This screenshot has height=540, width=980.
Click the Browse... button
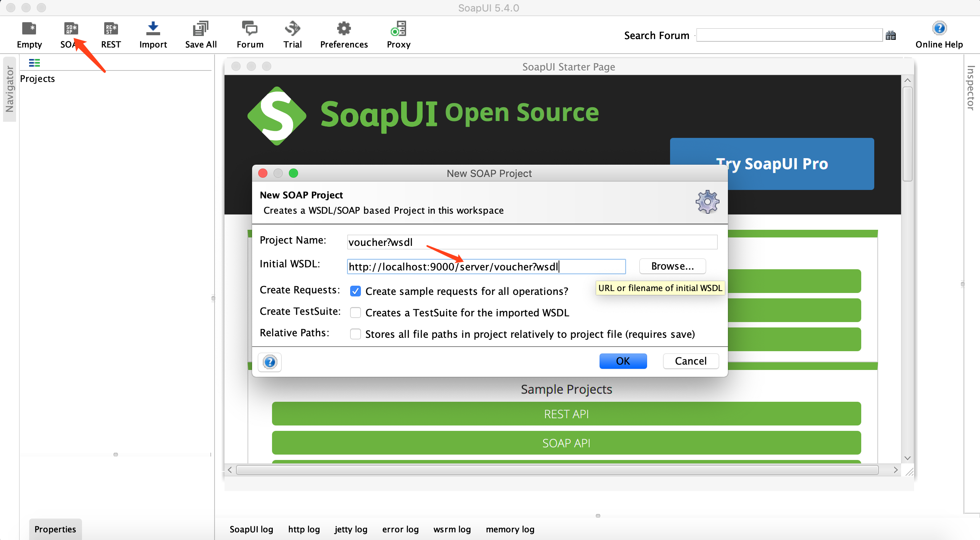tap(672, 266)
